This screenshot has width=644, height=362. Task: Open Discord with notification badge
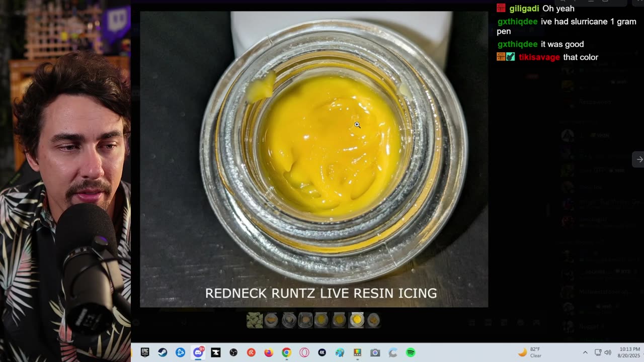pyautogui.click(x=198, y=352)
